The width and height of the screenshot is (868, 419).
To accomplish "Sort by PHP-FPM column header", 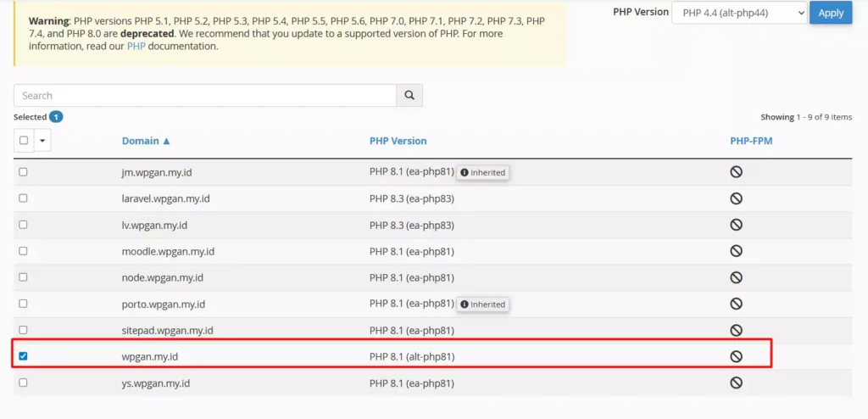I will 751,141.
